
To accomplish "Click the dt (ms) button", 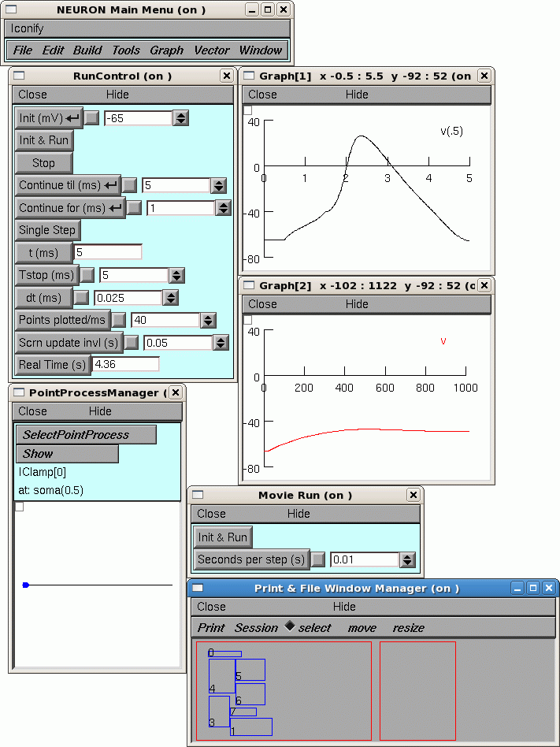I will 44,298.
